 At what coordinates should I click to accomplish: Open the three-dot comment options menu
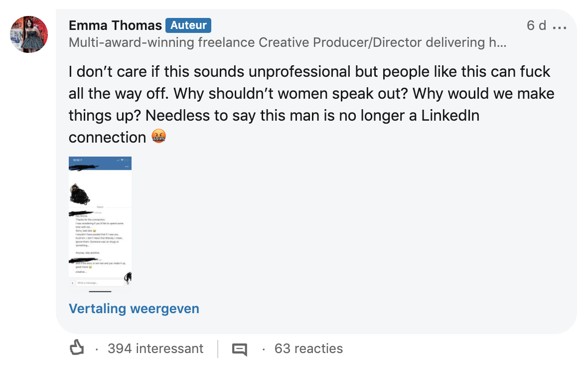point(560,27)
